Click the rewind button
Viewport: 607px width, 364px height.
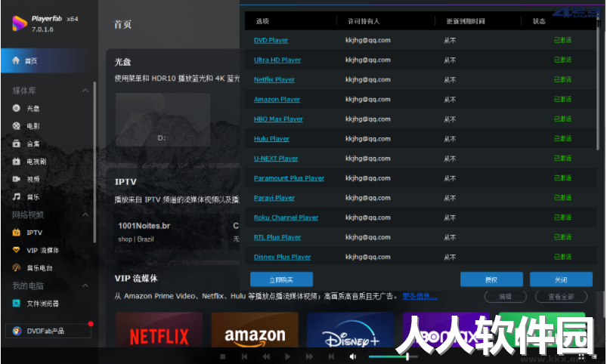point(266,356)
